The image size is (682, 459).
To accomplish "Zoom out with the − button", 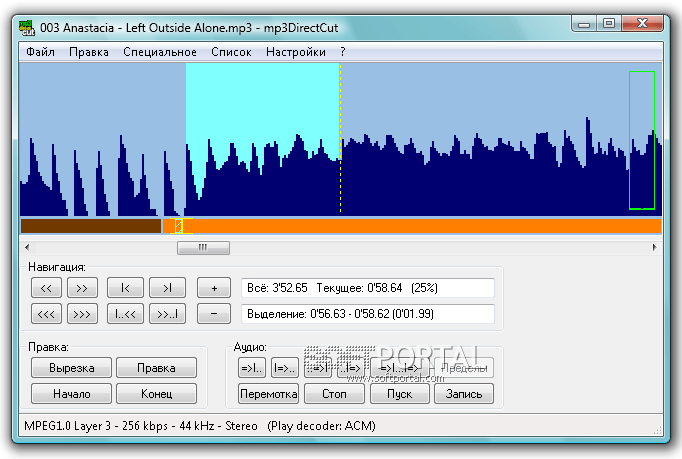I will (x=214, y=314).
